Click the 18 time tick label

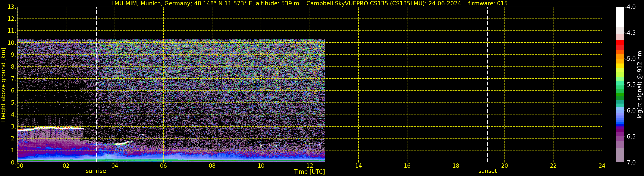click(456, 166)
